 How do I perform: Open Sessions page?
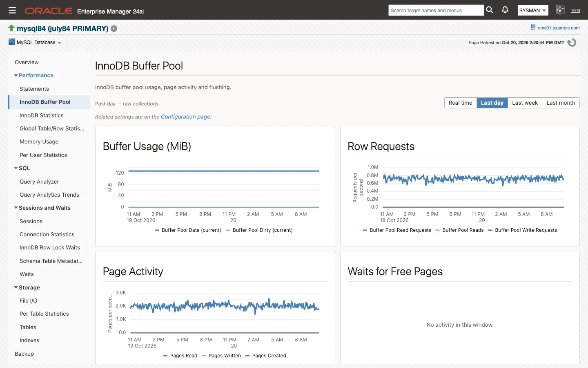(x=31, y=221)
